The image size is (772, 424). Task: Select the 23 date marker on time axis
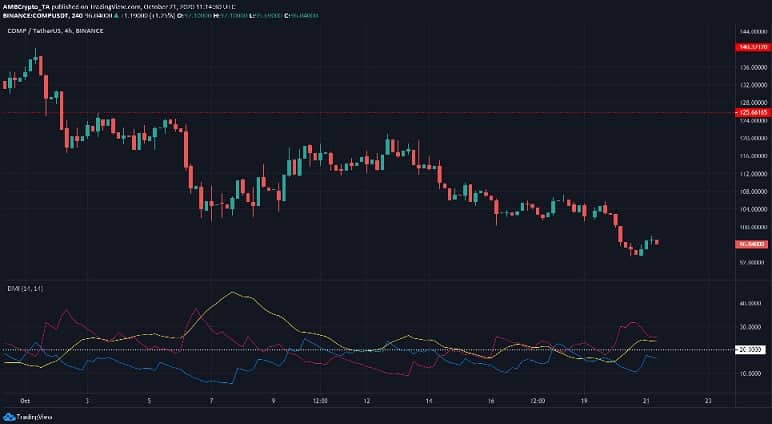[x=707, y=399]
